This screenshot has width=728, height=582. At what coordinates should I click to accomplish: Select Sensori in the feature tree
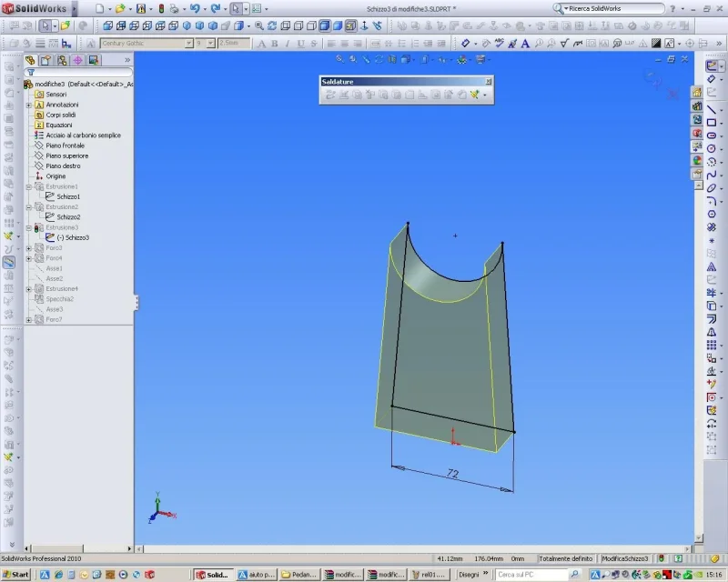[56, 95]
